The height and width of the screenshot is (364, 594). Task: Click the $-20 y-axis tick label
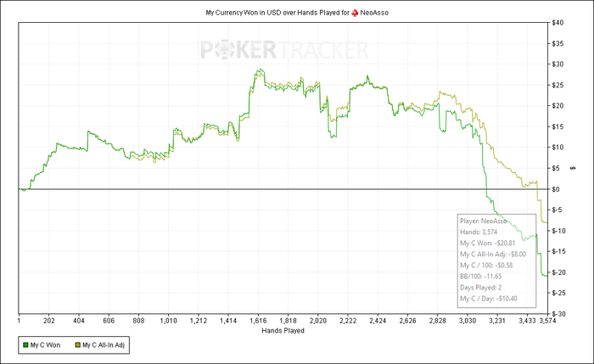tap(559, 272)
